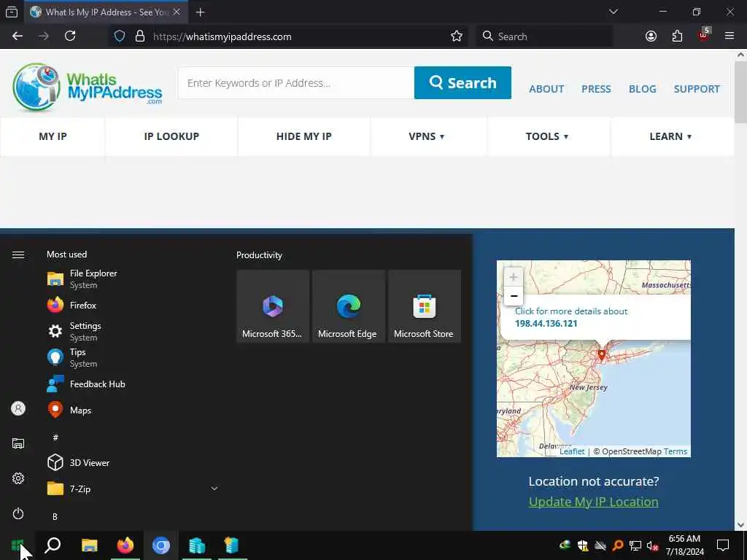Click the # letter group header
This screenshot has height=560, width=747.
[55, 437]
